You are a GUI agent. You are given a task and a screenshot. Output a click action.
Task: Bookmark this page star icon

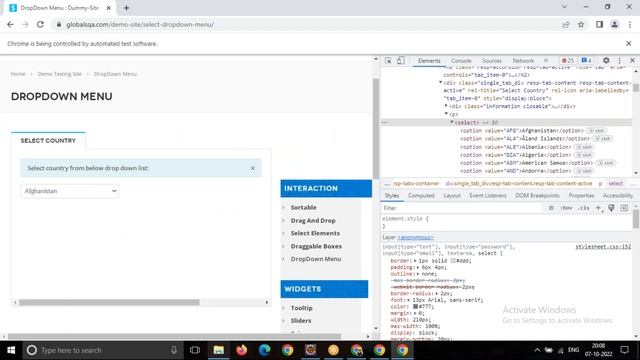[581, 24]
